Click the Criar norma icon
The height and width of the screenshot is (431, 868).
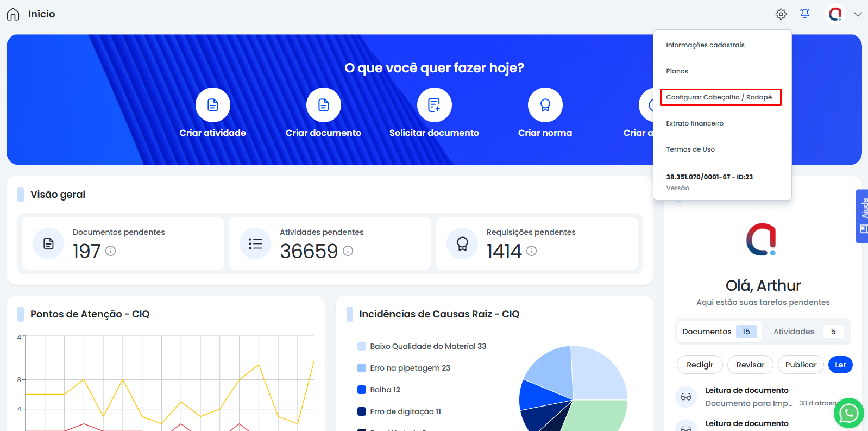[545, 105]
